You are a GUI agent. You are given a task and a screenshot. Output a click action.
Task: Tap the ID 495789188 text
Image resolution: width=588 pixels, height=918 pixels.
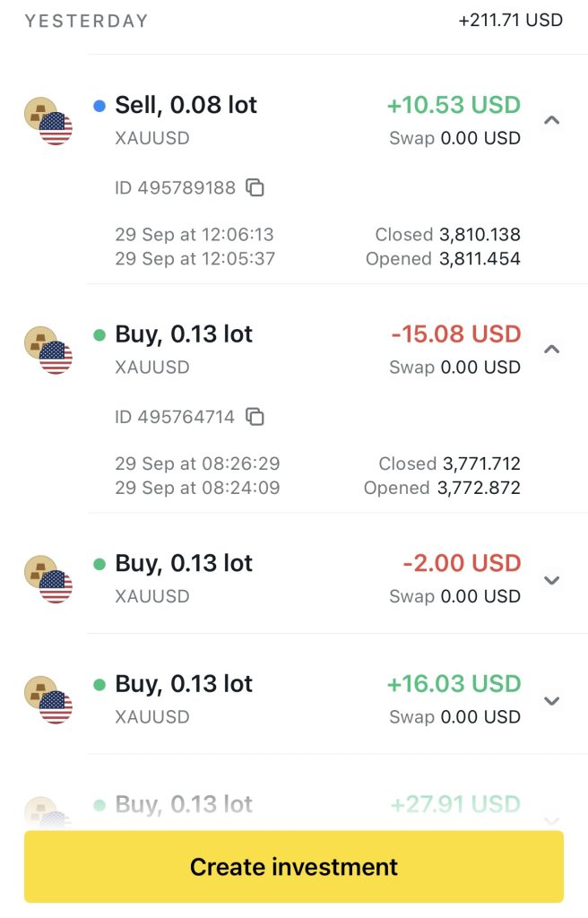coord(175,187)
